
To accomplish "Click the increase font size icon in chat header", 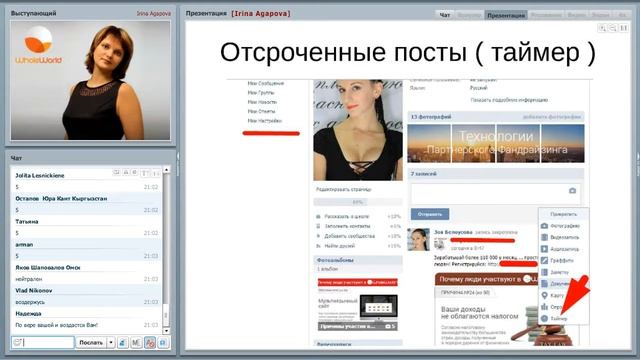I will [145, 173].
